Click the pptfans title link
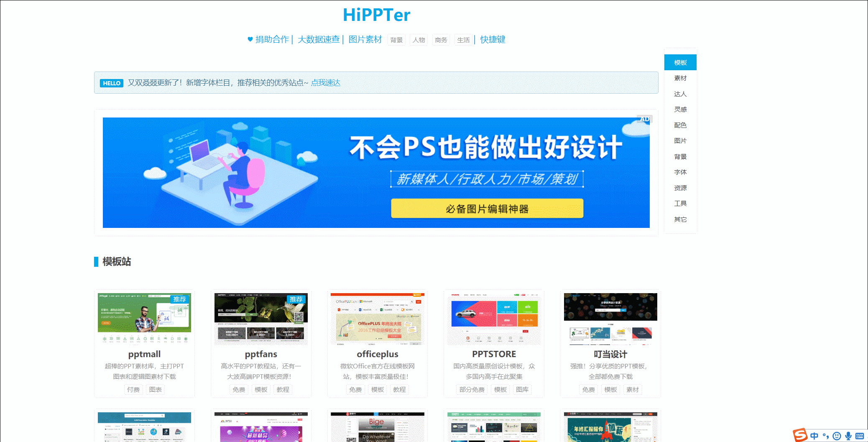This screenshot has height=442, width=868. point(261,354)
